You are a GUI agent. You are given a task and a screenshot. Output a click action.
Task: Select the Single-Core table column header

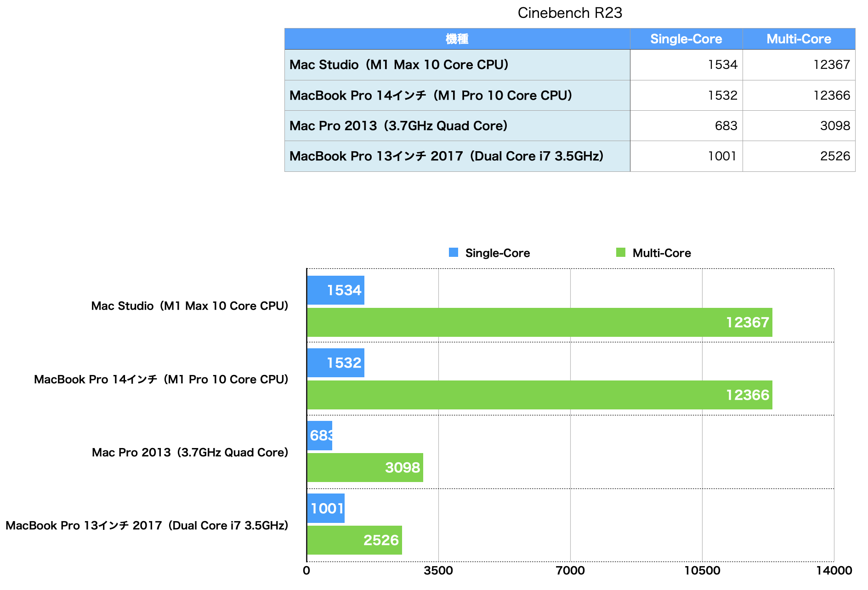click(686, 39)
